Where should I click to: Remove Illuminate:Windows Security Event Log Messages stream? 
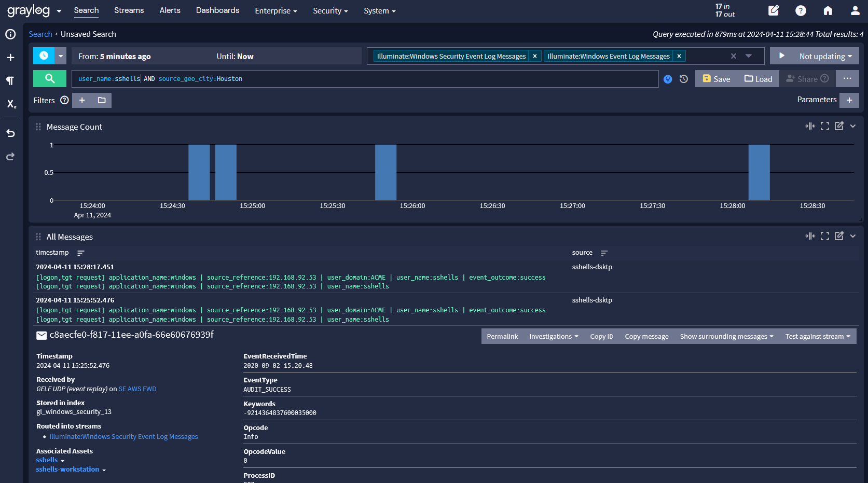pos(535,56)
